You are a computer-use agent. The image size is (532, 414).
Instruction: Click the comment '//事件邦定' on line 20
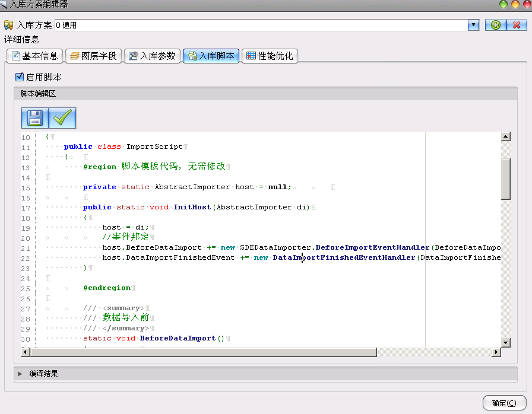125,237
